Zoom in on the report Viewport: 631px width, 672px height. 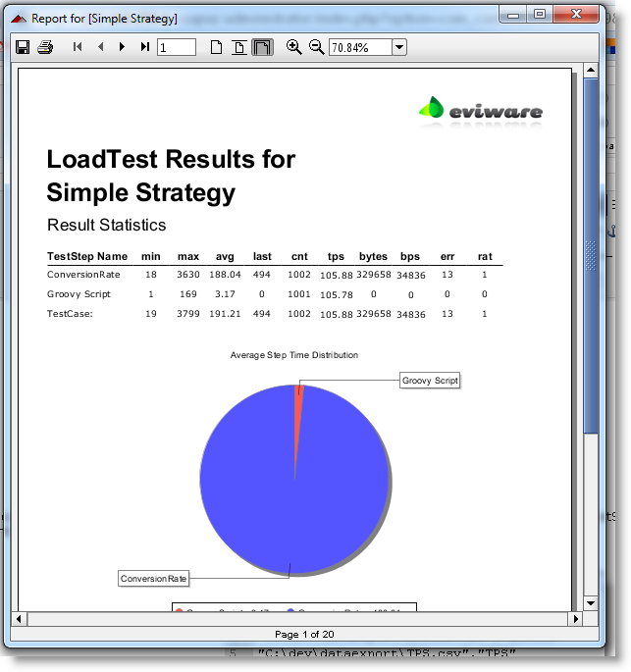294,47
